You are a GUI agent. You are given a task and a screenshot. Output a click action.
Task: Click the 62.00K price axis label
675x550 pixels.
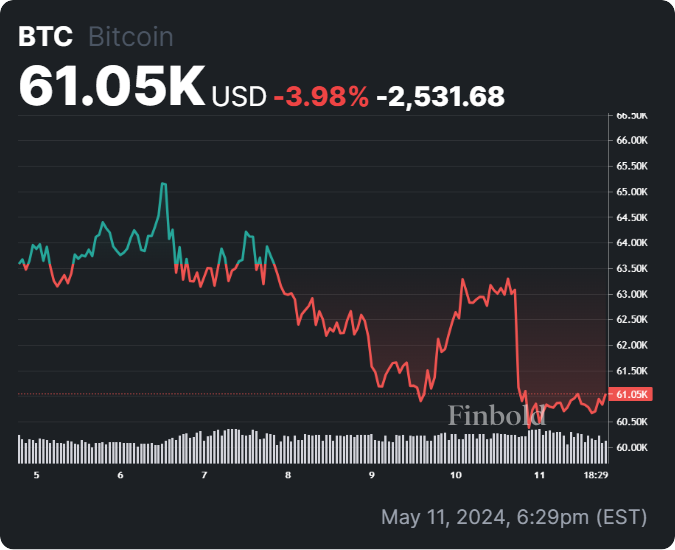coord(632,345)
